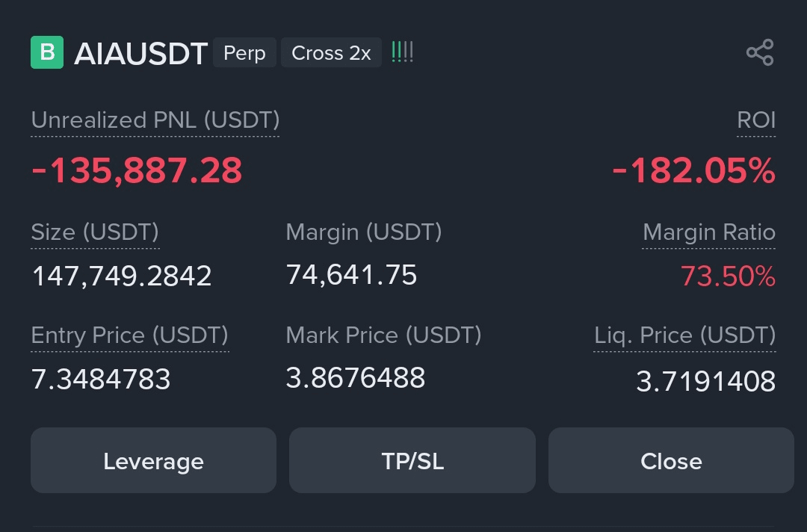807x532 pixels.
Task: Open the AIAUSDT pair title
Action: pyautogui.click(x=140, y=54)
